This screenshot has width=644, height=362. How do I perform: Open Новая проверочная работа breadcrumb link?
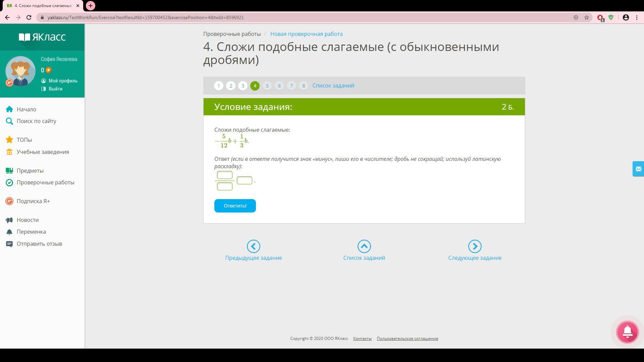pos(306,34)
